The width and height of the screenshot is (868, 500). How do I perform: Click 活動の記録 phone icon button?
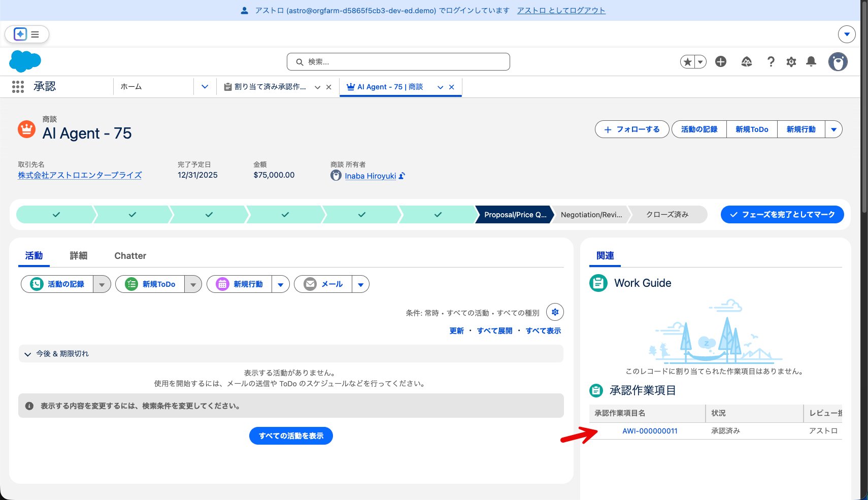click(x=57, y=284)
